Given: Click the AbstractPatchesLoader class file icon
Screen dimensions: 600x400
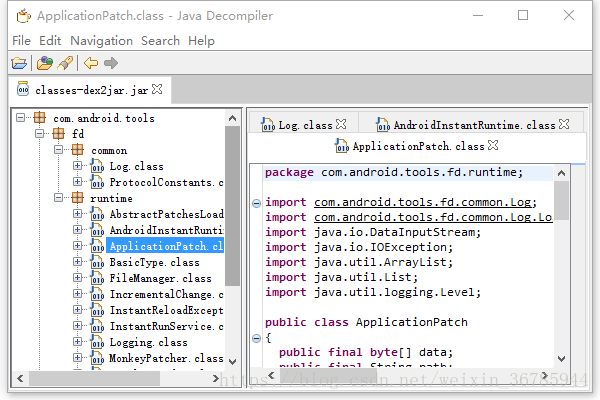Looking at the screenshot, I should [x=97, y=214].
